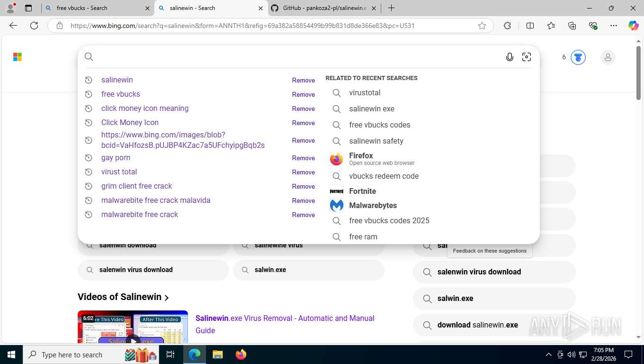Select virust total history entry
This screenshot has height=364, width=644.
(x=119, y=172)
